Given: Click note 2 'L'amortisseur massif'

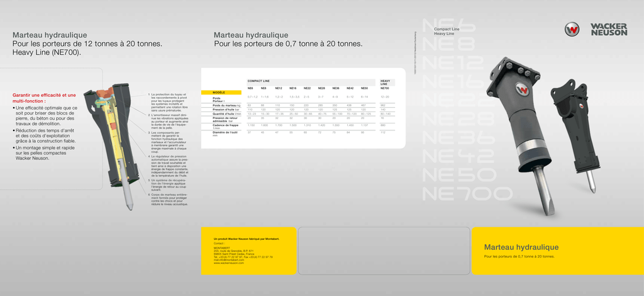Looking at the screenshot, I should pyautogui.click(x=168, y=122).
